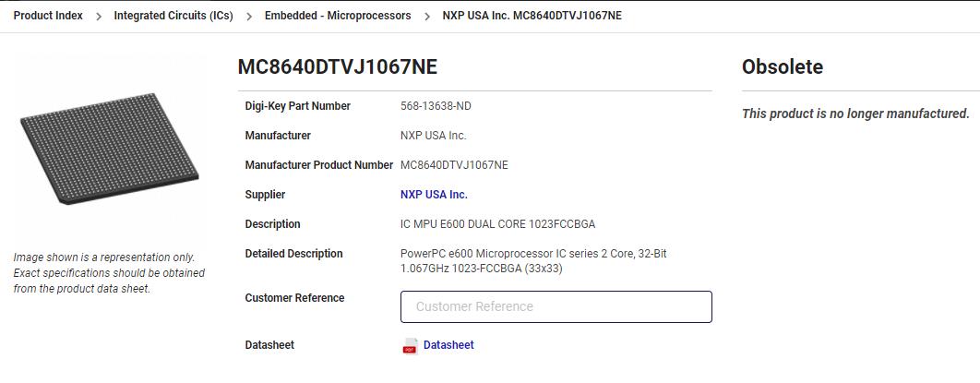
Task: Open Embedded - Microprocessors category breadcrumb
Action: [x=338, y=16]
